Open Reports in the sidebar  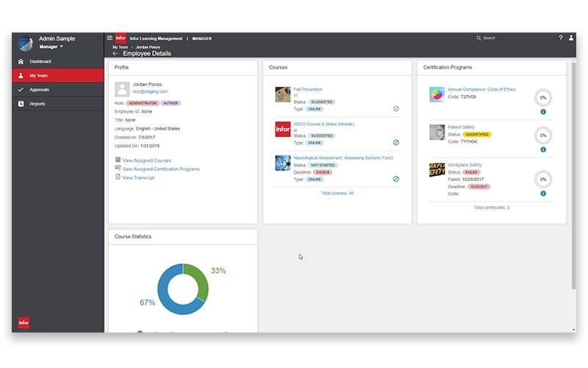(x=58, y=104)
